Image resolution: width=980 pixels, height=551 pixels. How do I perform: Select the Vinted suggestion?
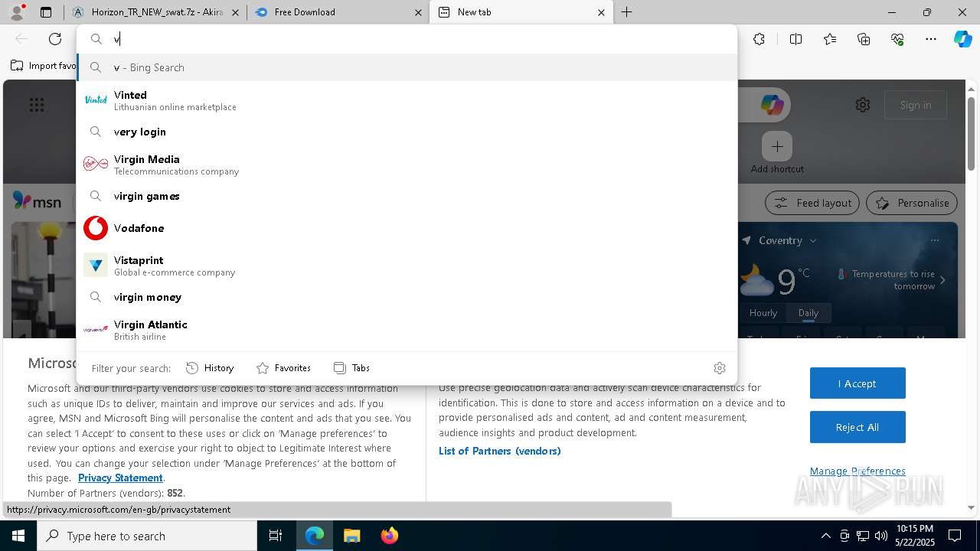(407, 100)
